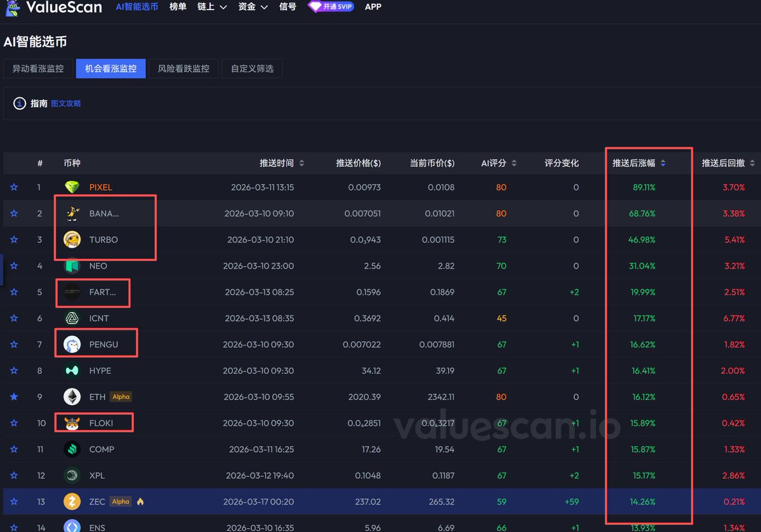
Task: Click the ZEC coin icon
Action: pos(72,502)
